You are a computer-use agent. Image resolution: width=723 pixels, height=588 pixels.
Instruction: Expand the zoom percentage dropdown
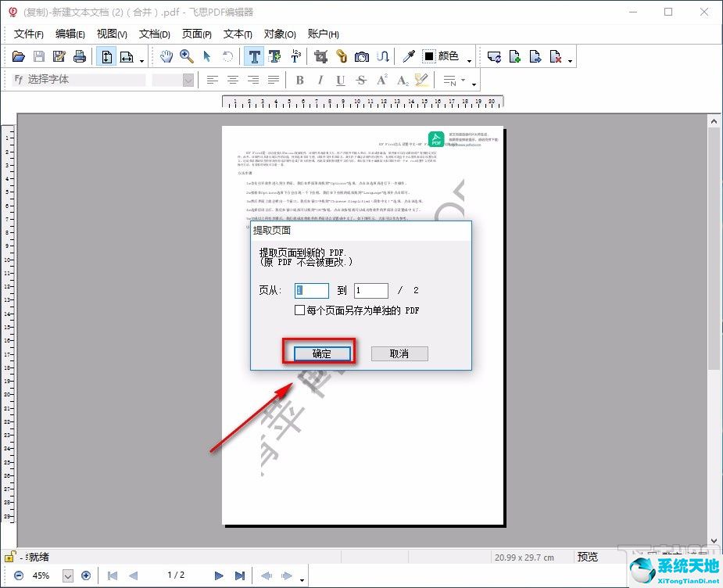tap(67, 575)
